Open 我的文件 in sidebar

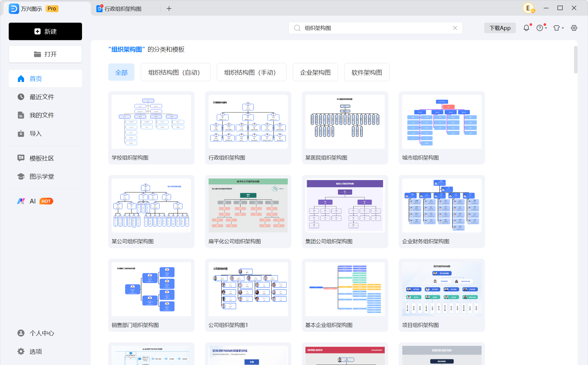[x=45, y=115]
